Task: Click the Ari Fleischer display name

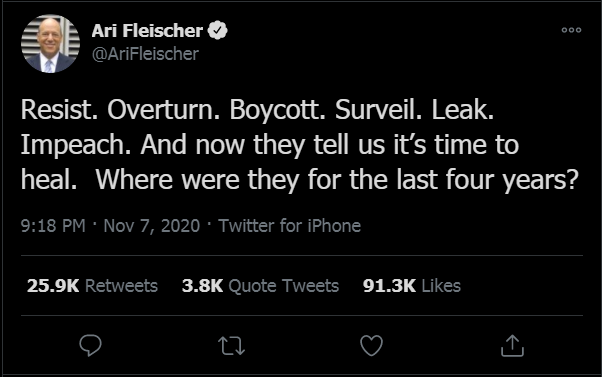Action: point(147,31)
